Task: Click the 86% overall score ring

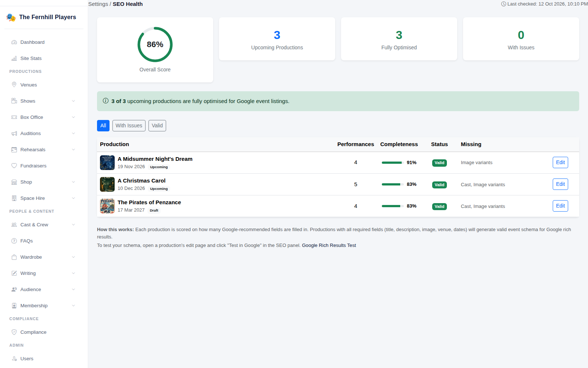Action: coord(155,45)
